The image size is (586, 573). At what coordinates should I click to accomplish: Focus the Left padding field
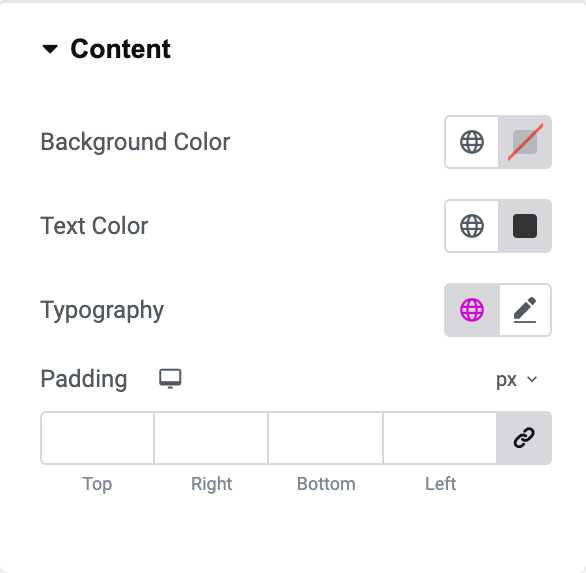440,438
